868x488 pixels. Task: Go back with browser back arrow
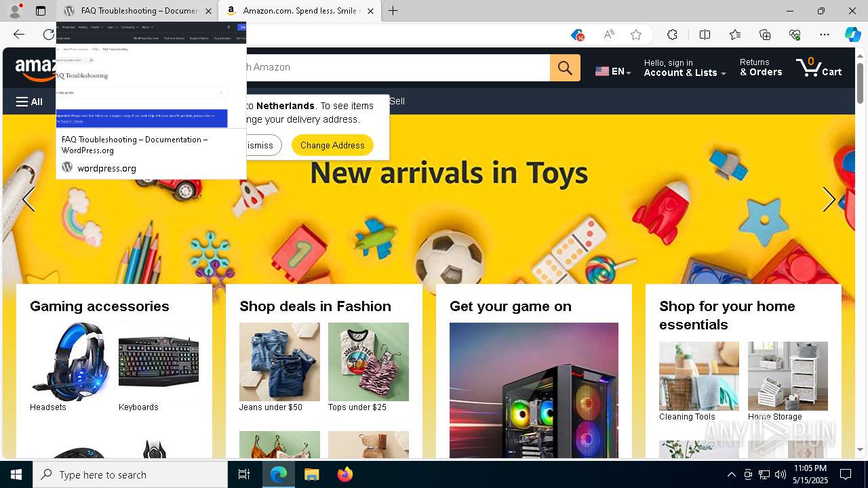point(19,35)
